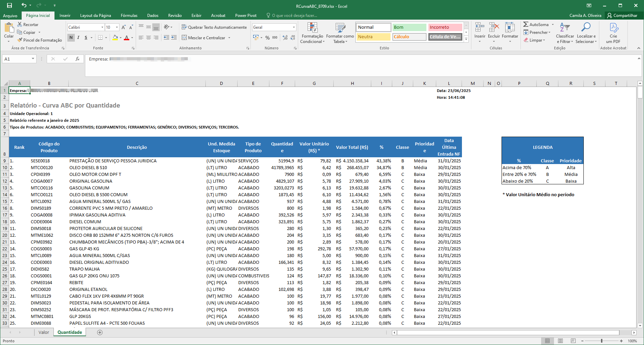The image size is (644, 345).
Task: Open the font name Calibri dropdown
Action: [102, 27]
